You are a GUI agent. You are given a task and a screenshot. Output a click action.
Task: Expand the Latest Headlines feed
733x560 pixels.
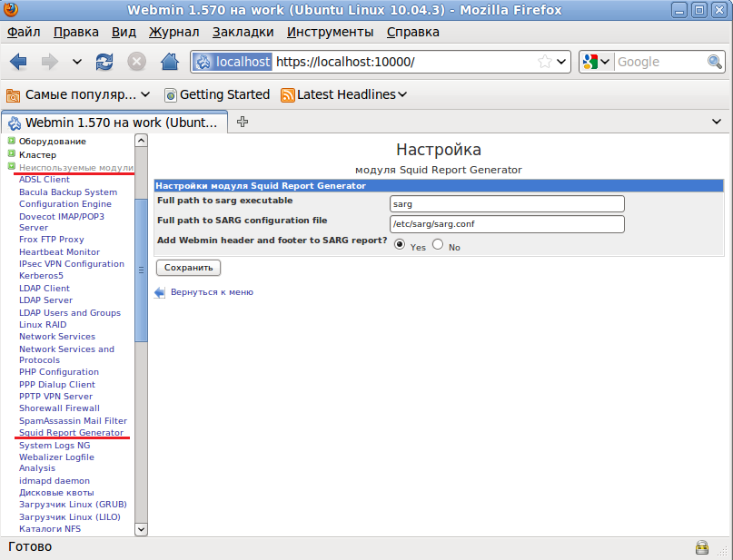pyautogui.click(x=343, y=94)
